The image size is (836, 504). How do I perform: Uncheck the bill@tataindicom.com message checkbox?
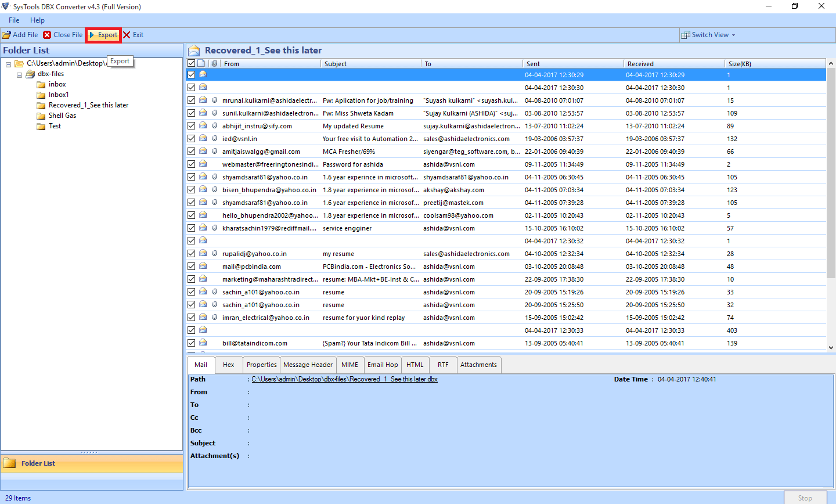pos(191,343)
